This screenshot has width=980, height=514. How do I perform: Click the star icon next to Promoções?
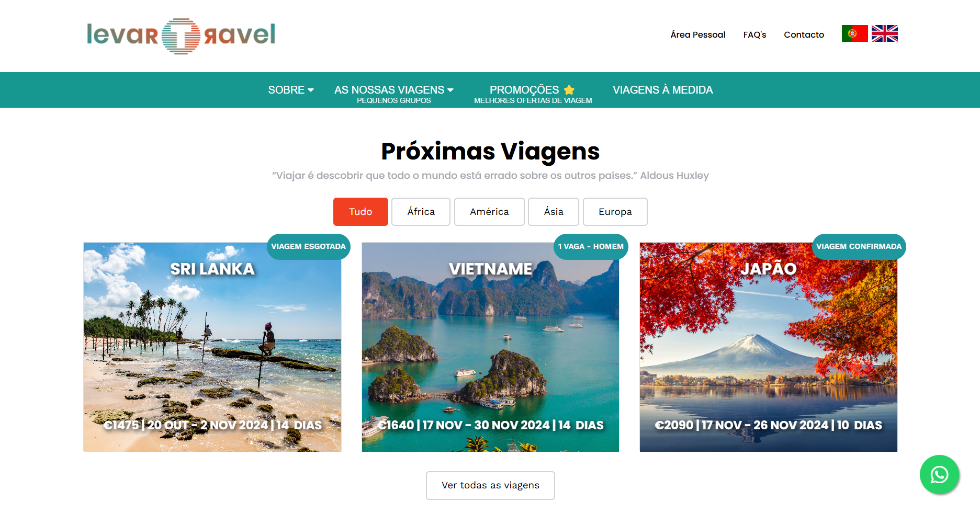tap(569, 90)
